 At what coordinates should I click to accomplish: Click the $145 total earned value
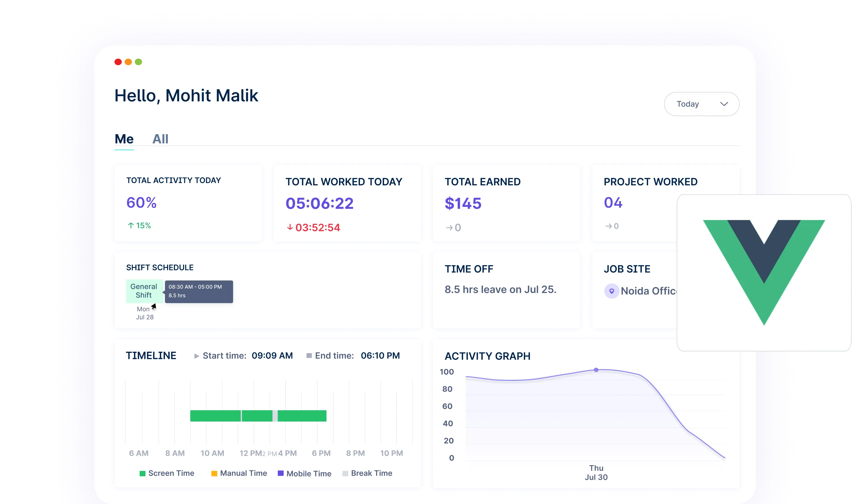(463, 203)
